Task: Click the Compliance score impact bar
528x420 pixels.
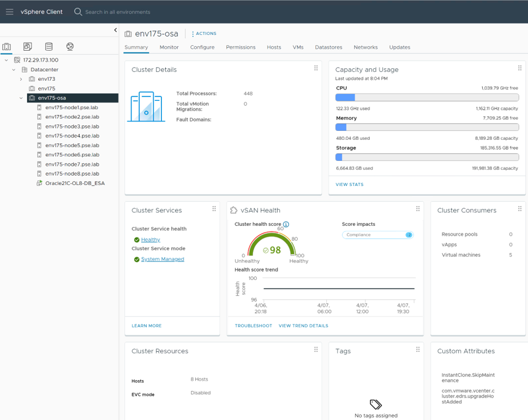Action: point(377,235)
